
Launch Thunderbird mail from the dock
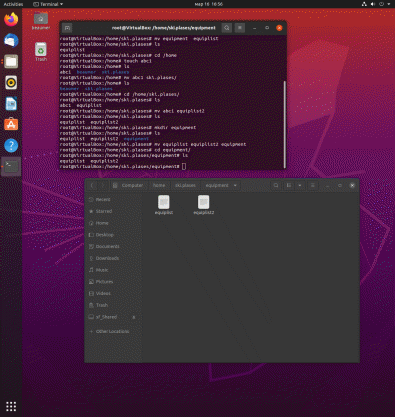tap(11, 41)
